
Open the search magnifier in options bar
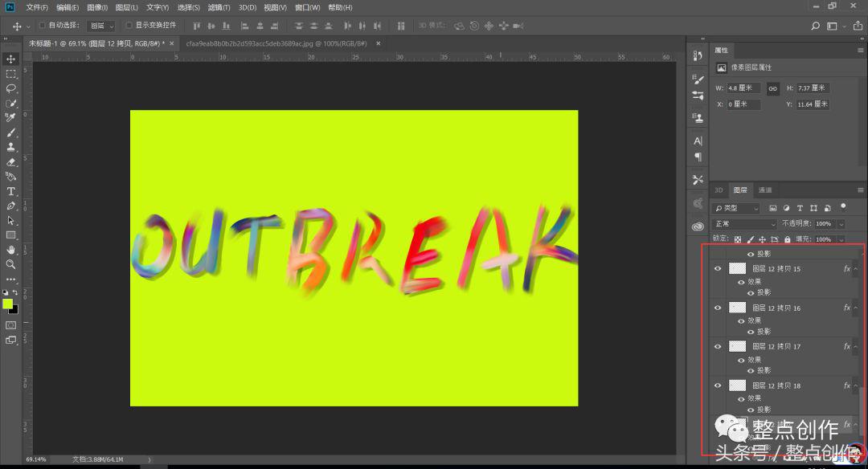tap(815, 26)
